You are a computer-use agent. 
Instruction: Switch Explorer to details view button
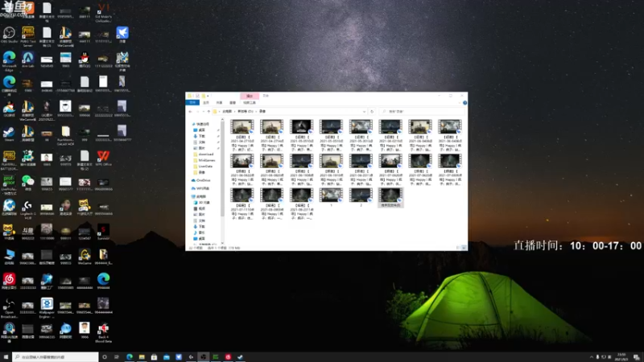click(x=458, y=248)
